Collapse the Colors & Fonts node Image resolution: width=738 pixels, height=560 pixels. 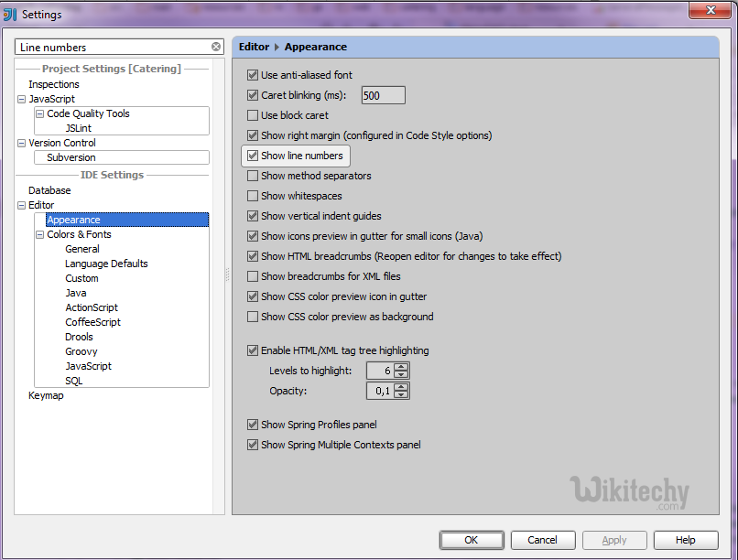(x=39, y=234)
